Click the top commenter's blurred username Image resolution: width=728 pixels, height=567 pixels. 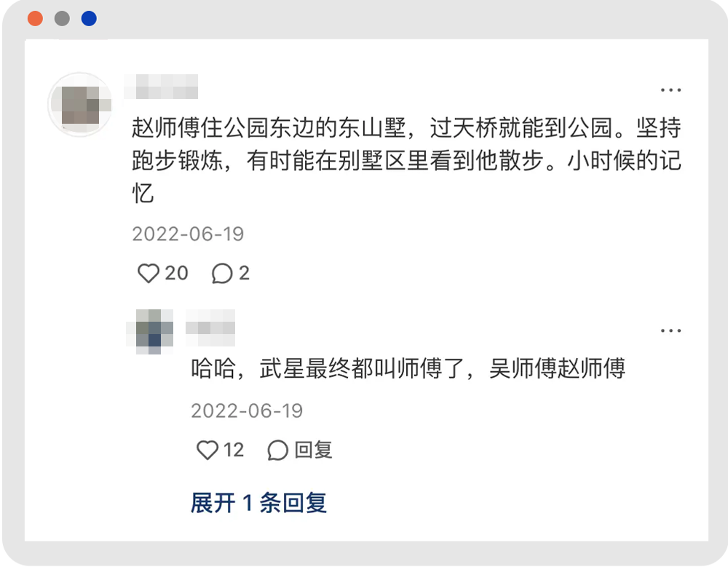point(161,87)
